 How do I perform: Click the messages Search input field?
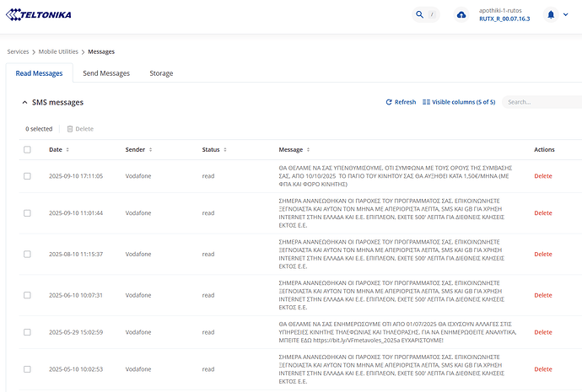540,102
